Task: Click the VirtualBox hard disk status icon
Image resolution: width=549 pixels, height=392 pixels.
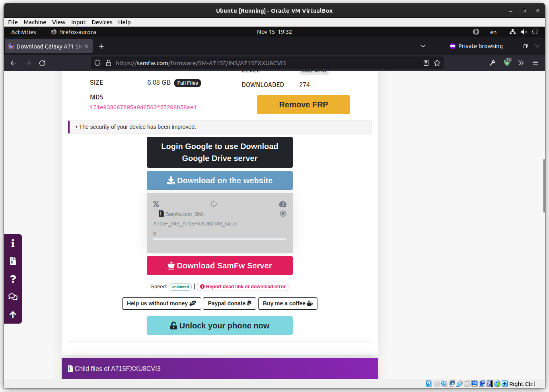Action: click(428, 383)
